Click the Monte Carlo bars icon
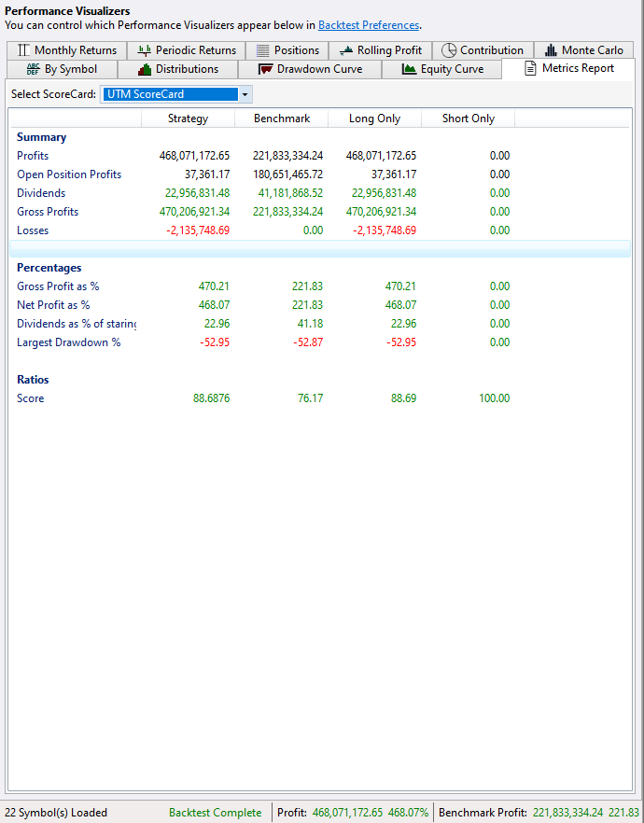 pos(551,50)
